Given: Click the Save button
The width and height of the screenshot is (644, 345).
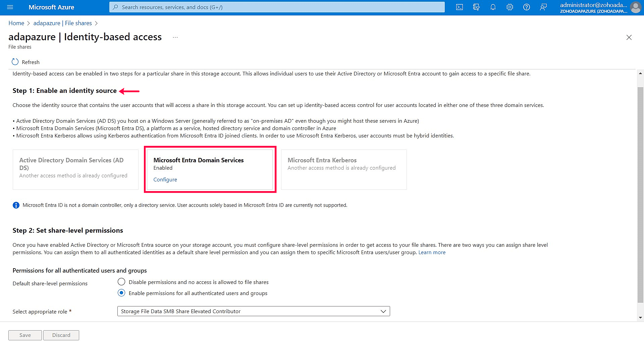Looking at the screenshot, I should (x=25, y=335).
